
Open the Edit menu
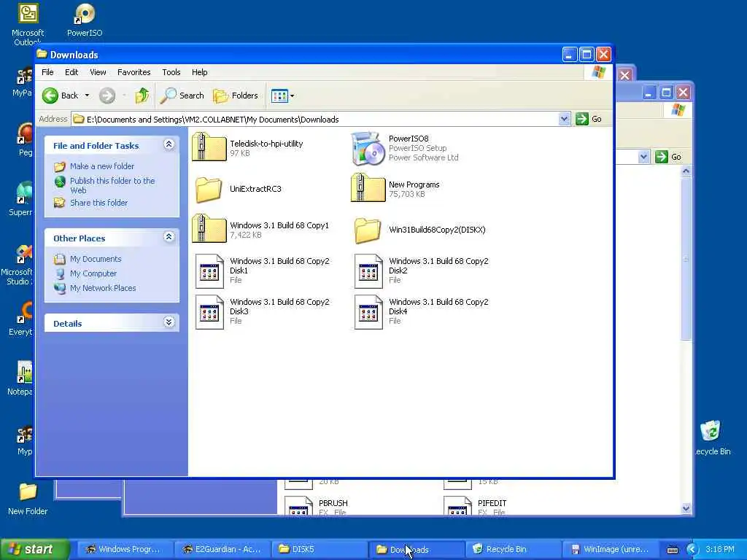pyautogui.click(x=71, y=72)
